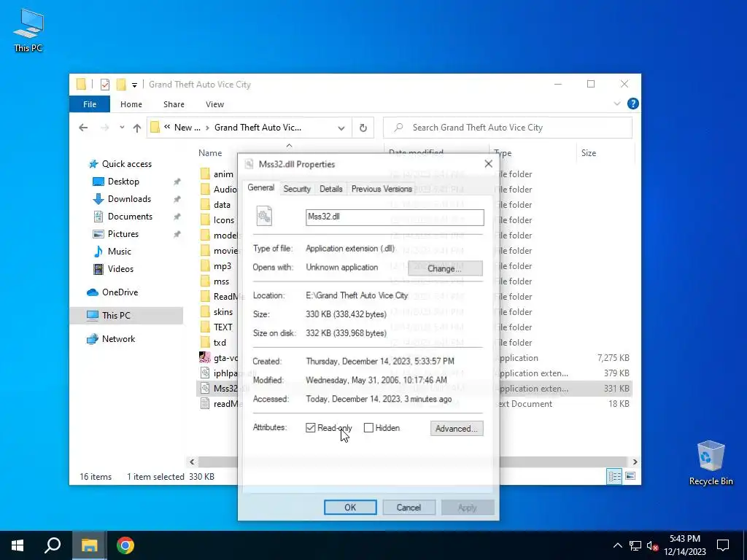The width and height of the screenshot is (747, 560).
Task: Switch to details view icon
Action: tap(614, 476)
